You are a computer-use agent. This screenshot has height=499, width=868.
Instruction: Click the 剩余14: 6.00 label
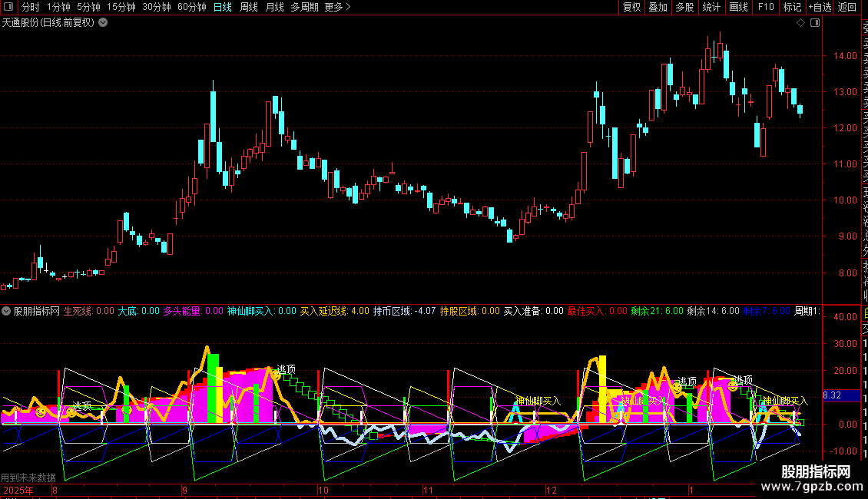click(713, 312)
